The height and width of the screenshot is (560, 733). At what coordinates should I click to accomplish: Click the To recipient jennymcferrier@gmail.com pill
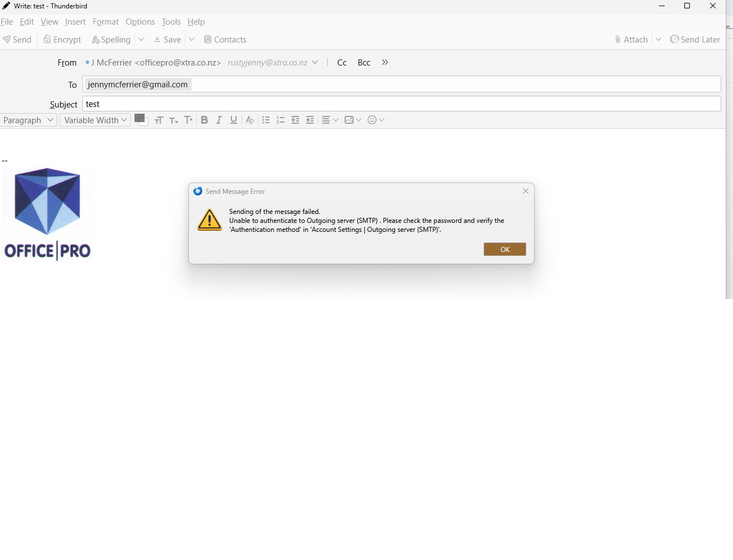(138, 85)
